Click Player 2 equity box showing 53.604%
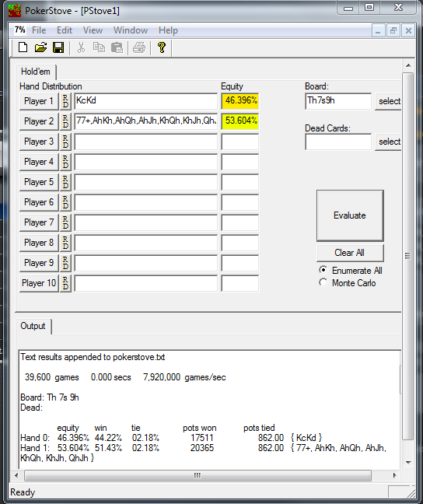 (239, 121)
